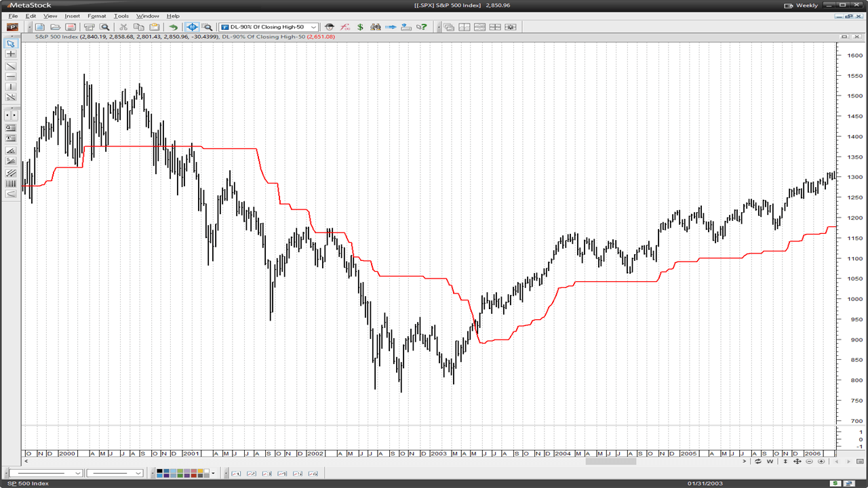The width and height of the screenshot is (868, 488).
Task: Click the red Indicator Builder f icon
Action: point(344,27)
